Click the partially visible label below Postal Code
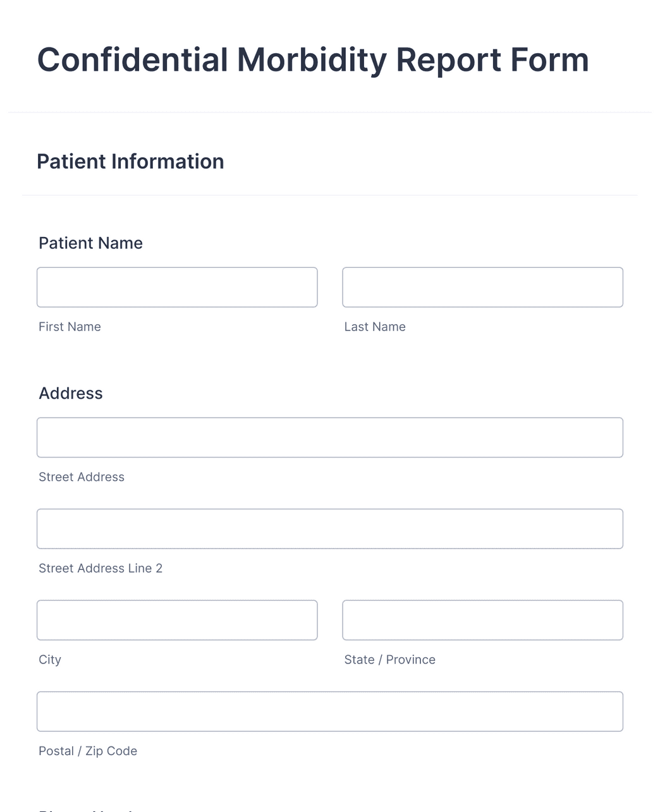The height and width of the screenshot is (812, 660). tap(85, 809)
